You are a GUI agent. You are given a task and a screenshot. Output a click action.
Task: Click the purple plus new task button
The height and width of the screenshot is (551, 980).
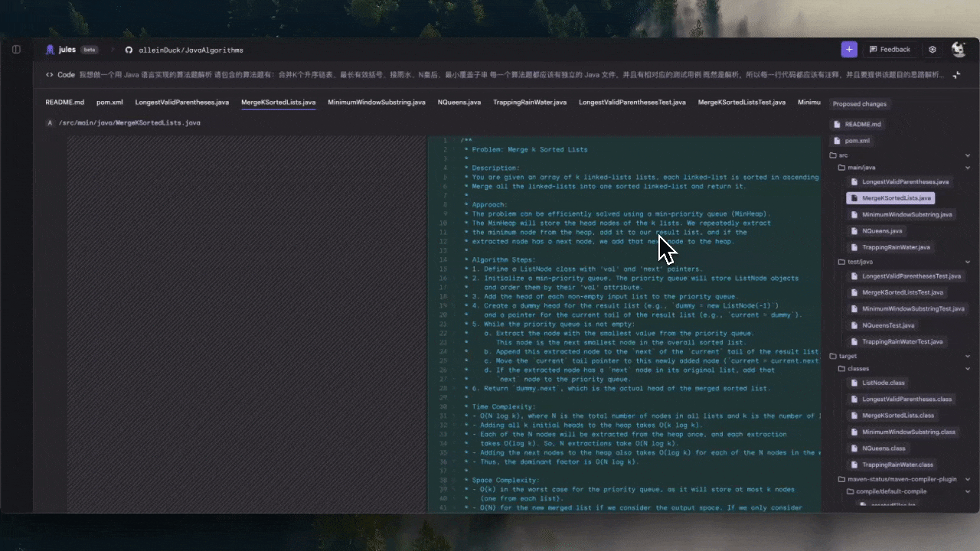(x=849, y=49)
